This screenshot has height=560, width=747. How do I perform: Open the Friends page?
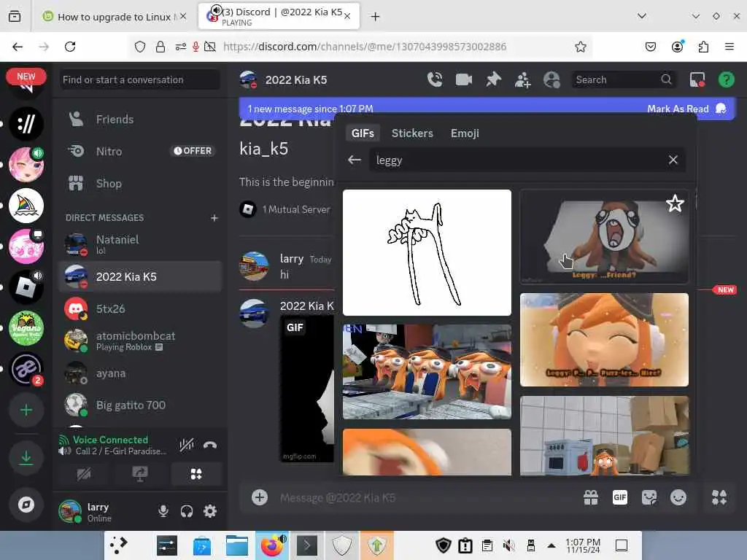(x=139, y=119)
